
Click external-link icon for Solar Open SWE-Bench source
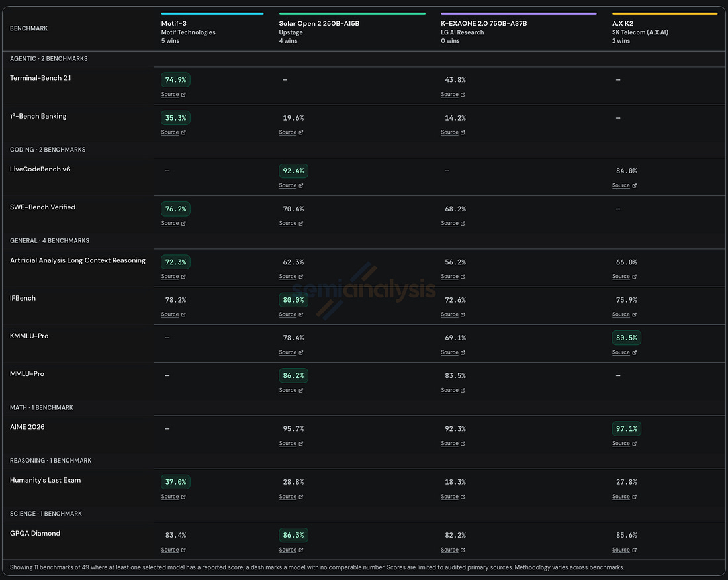[301, 224]
